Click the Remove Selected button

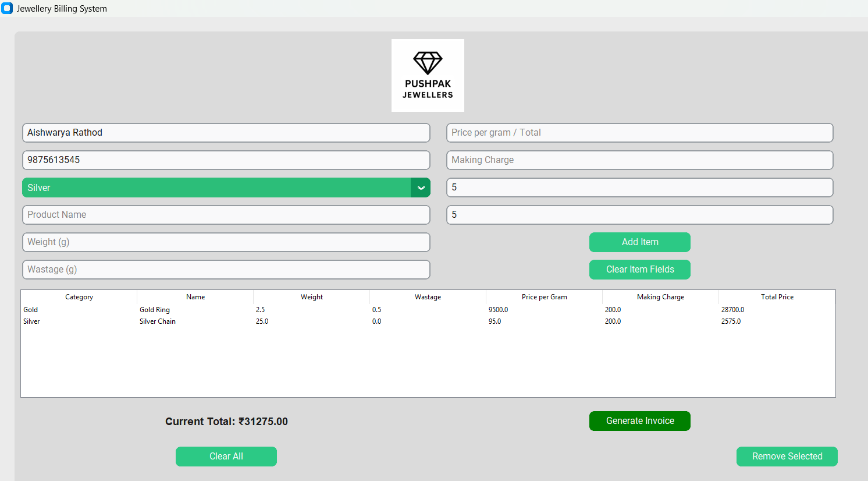coord(787,456)
